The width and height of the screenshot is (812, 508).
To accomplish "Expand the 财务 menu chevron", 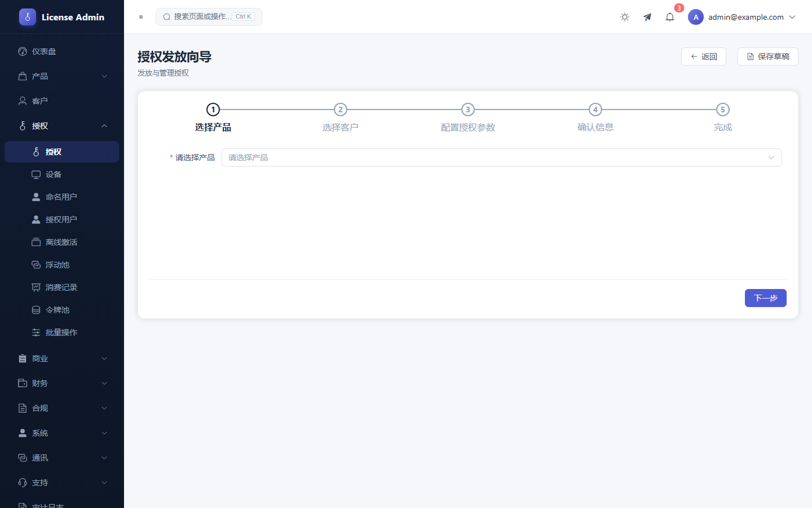I will (x=104, y=383).
